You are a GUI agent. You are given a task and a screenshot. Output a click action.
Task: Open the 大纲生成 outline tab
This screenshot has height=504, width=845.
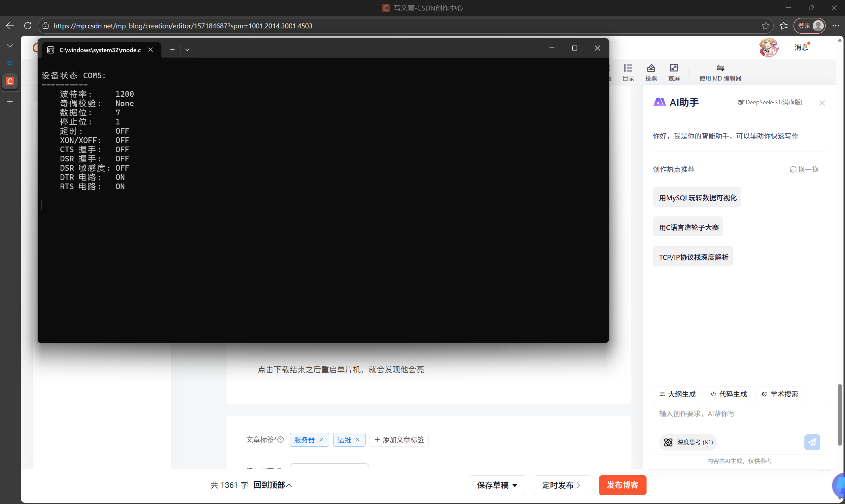pos(677,394)
